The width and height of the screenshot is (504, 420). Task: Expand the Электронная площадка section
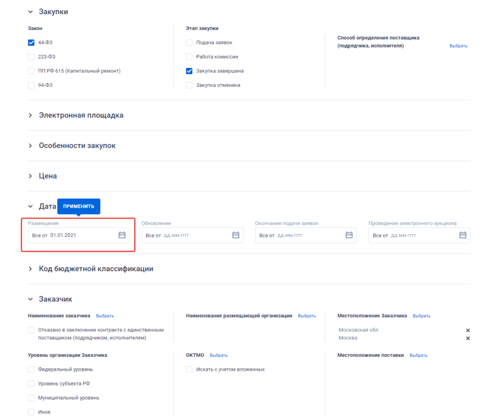click(x=31, y=115)
